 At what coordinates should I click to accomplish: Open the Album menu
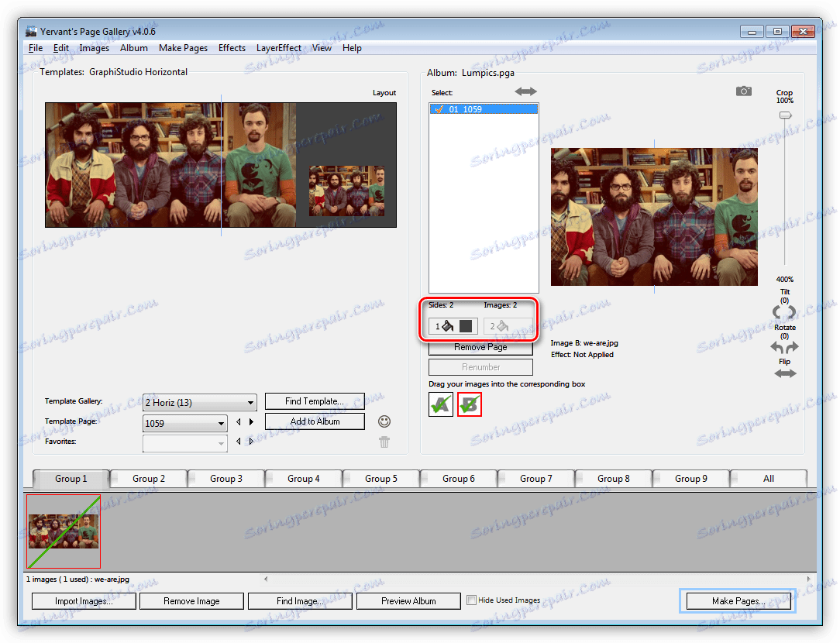point(134,48)
